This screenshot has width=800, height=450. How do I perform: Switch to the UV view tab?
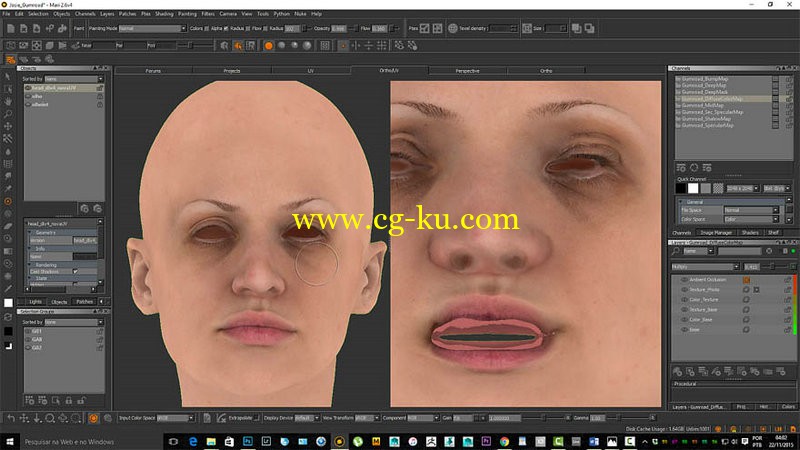[x=310, y=71]
